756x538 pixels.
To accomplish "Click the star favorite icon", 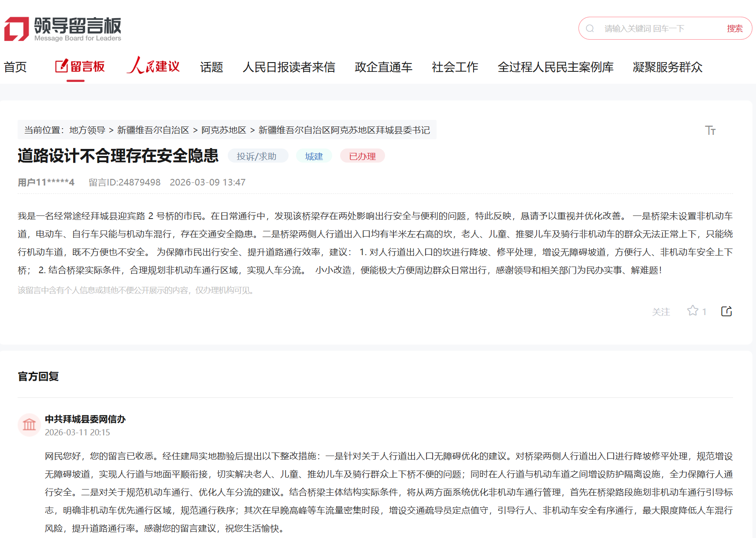I will (x=693, y=311).
